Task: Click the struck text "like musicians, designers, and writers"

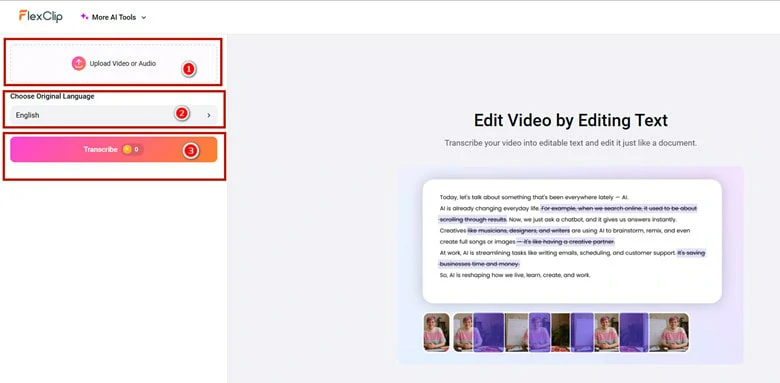Action: pos(519,231)
